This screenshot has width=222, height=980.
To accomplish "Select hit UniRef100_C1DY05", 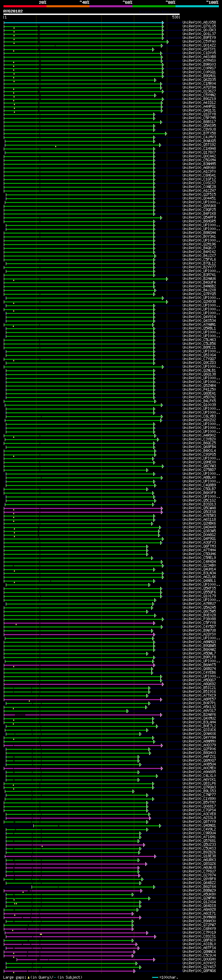I will [199, 53].
